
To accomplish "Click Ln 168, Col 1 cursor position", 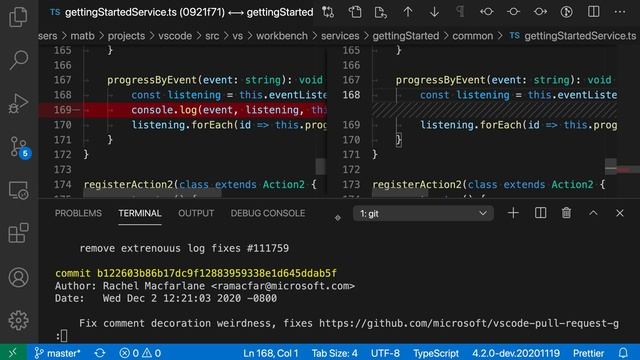I will (271, 353).
